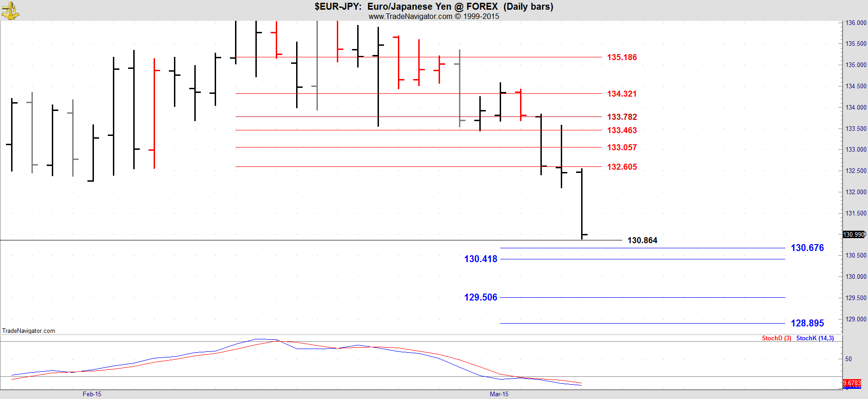
Task: Click the 130.990 current price tag
Action: [x=854, y=234]
